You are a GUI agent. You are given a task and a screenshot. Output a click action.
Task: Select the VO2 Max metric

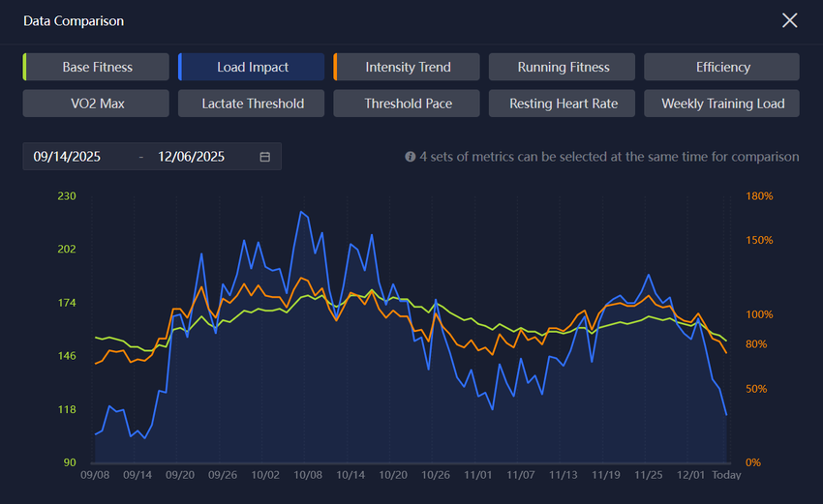96,104
